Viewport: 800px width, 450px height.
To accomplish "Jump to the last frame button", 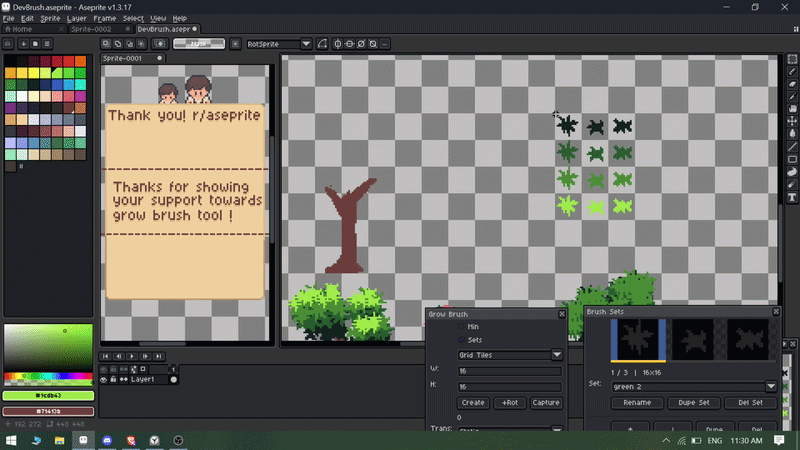I will click(158, 356).
